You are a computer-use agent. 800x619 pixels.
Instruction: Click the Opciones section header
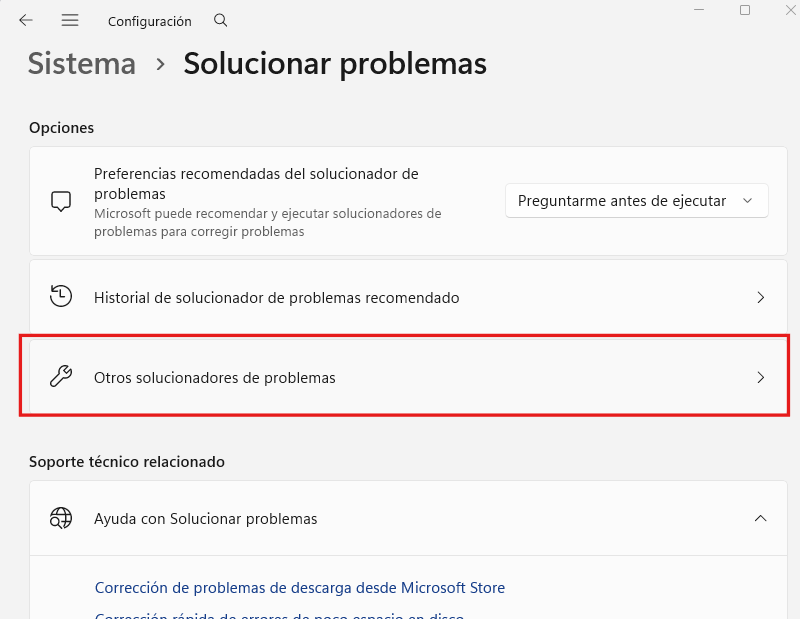pos(61,127)
